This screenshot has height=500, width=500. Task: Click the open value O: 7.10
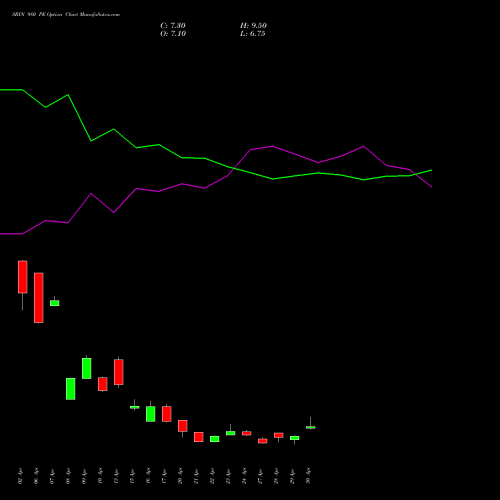tap(173, 34)
